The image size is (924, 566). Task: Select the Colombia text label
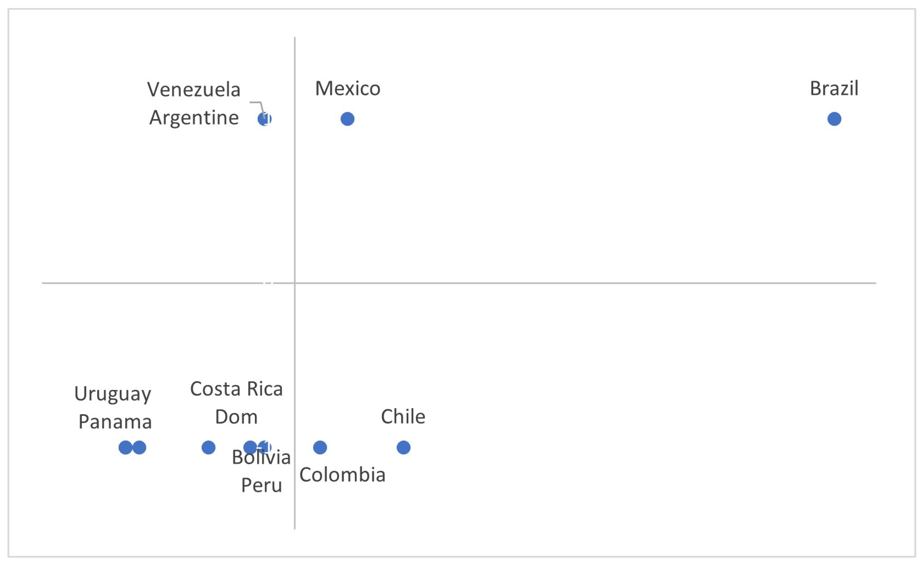pos(343,475)
